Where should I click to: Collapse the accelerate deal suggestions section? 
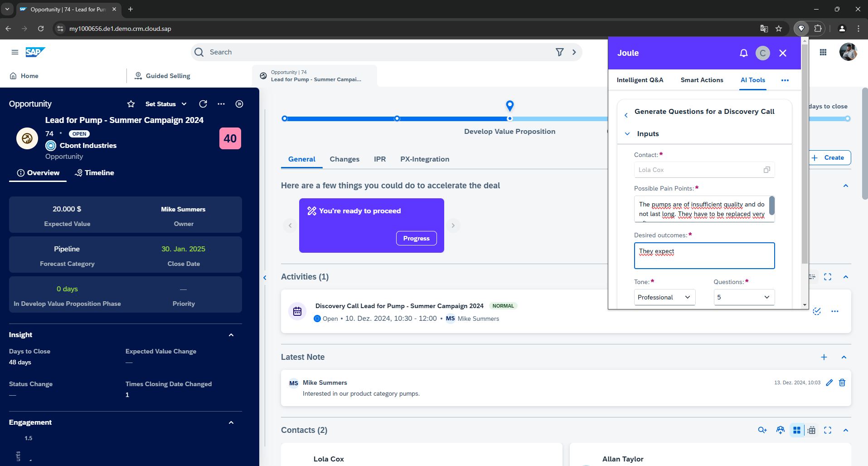pyautogui.click(x=846, y=186)
